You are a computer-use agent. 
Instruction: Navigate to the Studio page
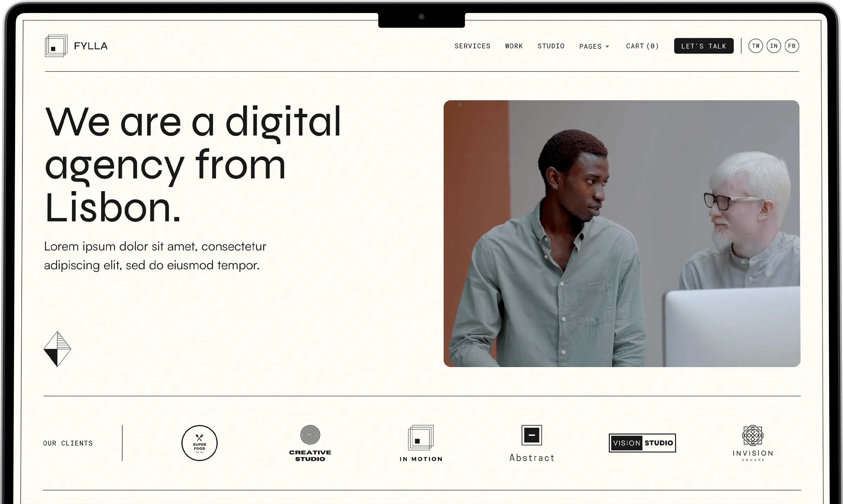(551, 46)
